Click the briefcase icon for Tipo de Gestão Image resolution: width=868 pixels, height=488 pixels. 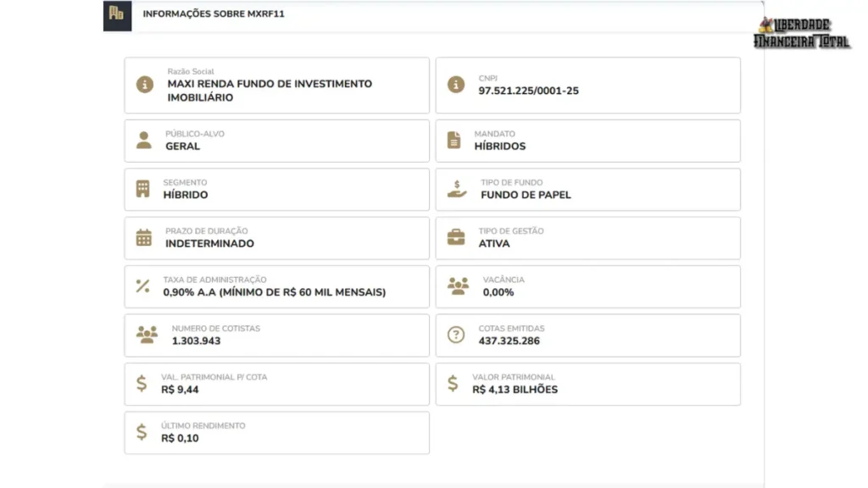(x=456, y=237)
